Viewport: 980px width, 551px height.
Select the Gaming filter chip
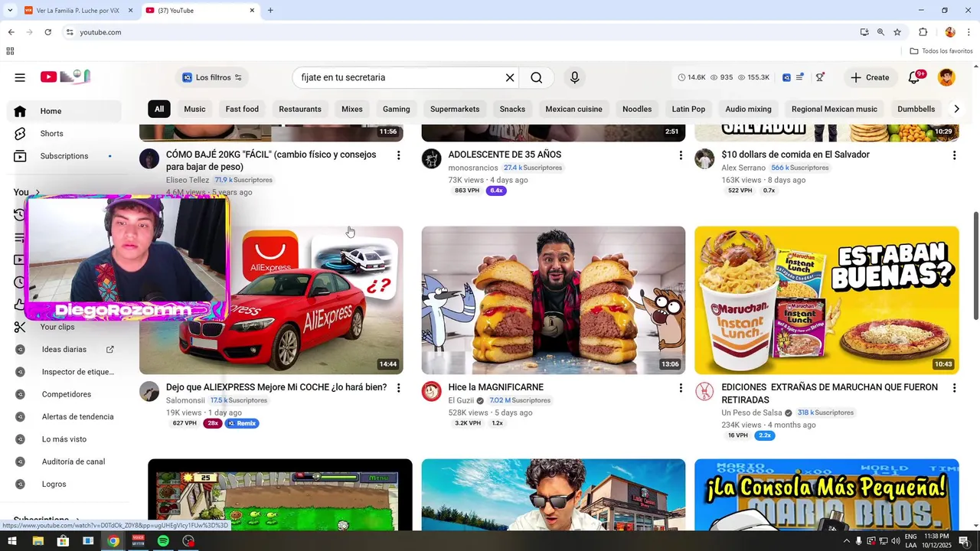397,109
